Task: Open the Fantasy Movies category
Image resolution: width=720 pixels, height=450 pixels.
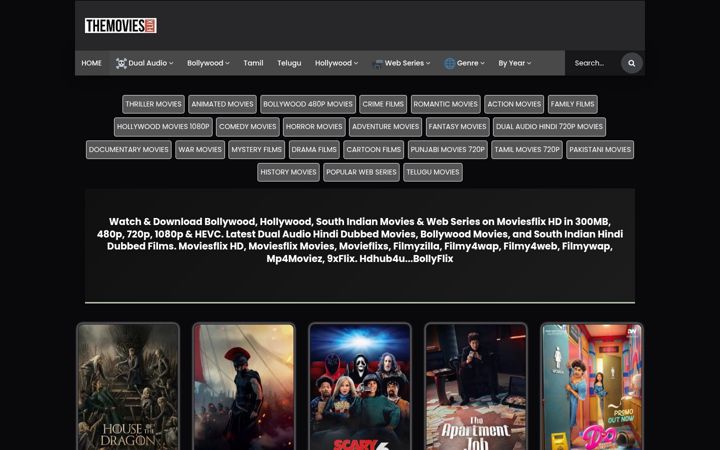Action: coord(457,127)
